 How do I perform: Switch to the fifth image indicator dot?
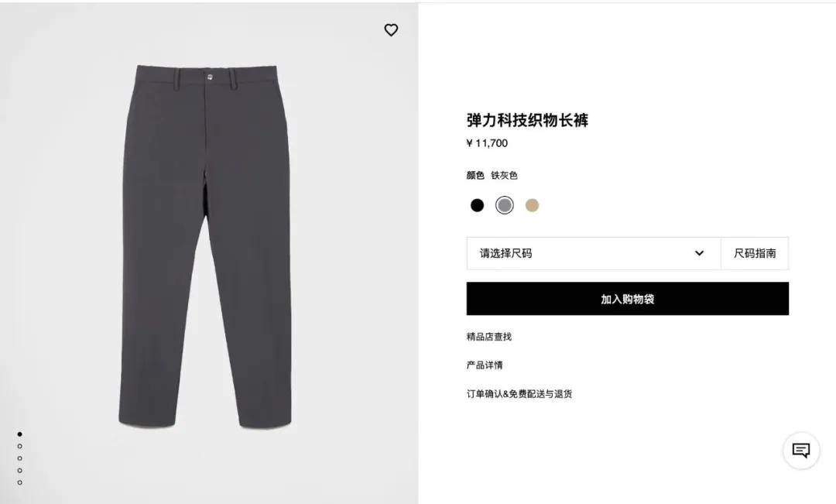click(x=19, y=482)
